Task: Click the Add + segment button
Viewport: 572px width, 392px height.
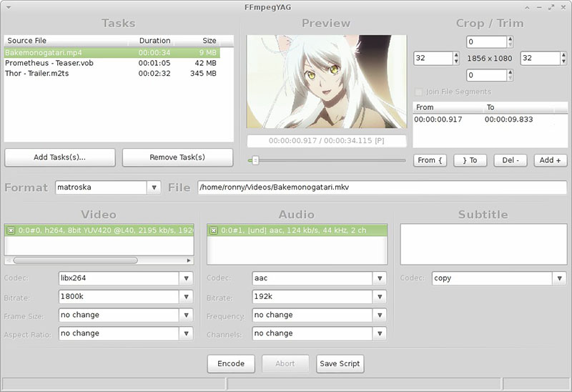Action: click(551, 160)
